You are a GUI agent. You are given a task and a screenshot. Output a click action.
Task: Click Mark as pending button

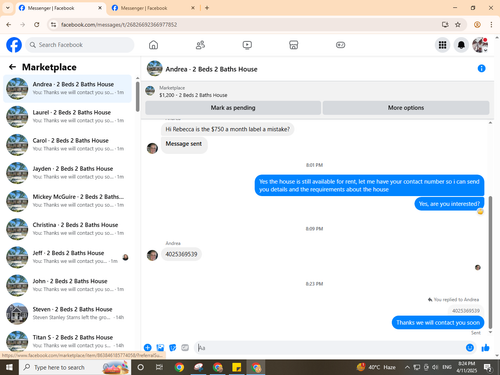(233, 108)
